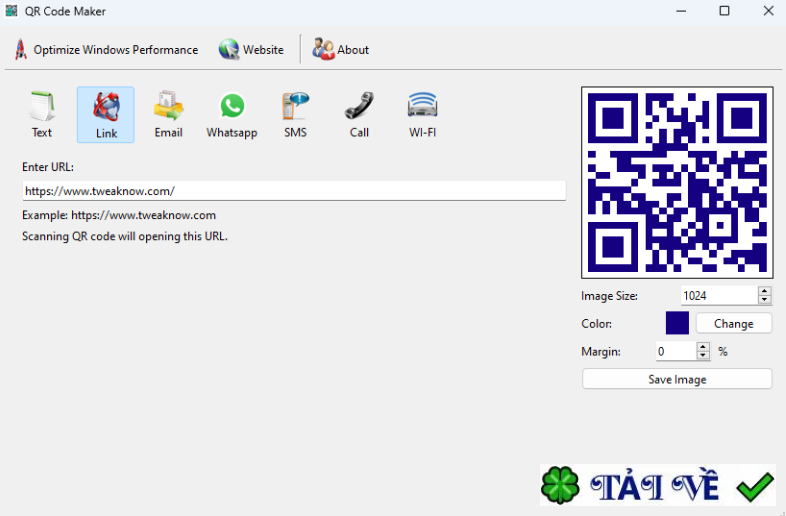The height and width of the screenshot is (516, 786).
Task: Click the Image Size value field
Action: (719, 295)
